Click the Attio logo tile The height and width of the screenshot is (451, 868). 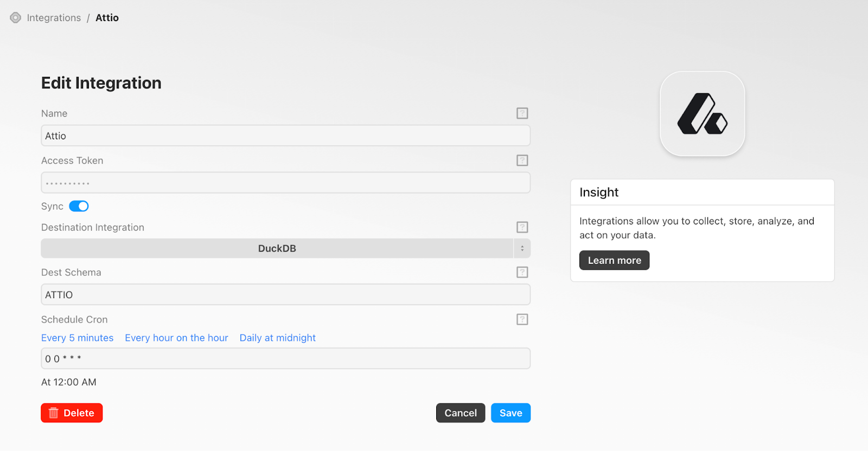(702, 114)
